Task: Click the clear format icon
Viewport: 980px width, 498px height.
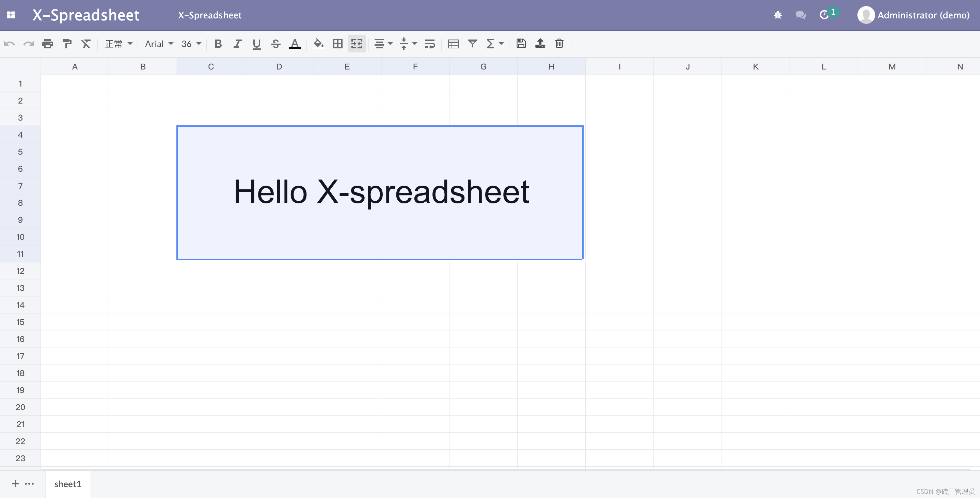Action: pyautogui.click(x=86, y=44)
